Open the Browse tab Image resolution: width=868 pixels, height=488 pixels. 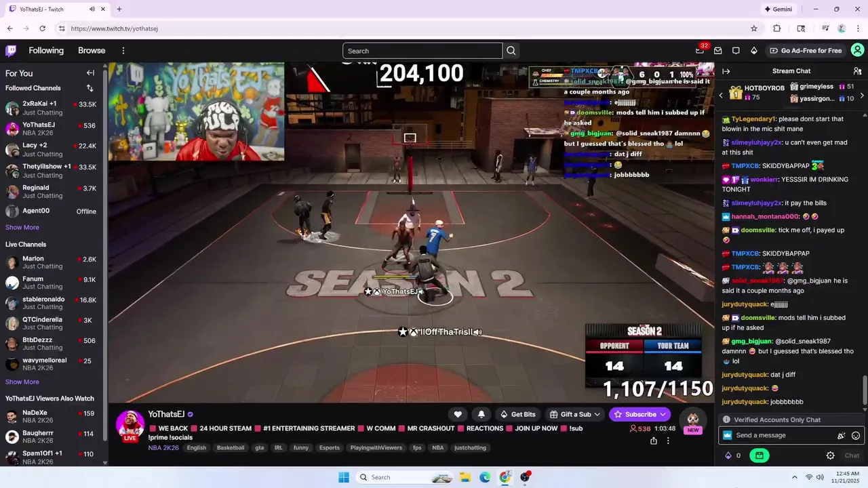point(92,51)
